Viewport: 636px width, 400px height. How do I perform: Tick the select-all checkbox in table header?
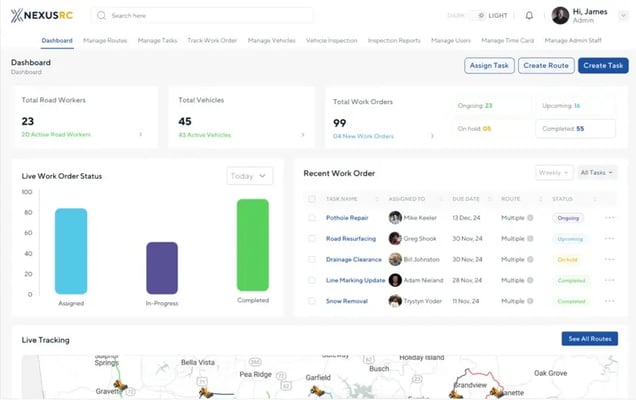312,199
